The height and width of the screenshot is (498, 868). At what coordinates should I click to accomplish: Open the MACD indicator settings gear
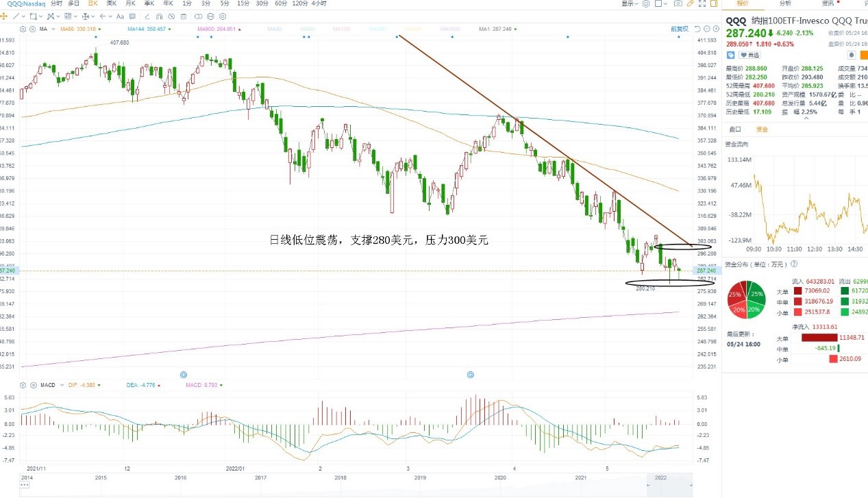tap(23, 385)
